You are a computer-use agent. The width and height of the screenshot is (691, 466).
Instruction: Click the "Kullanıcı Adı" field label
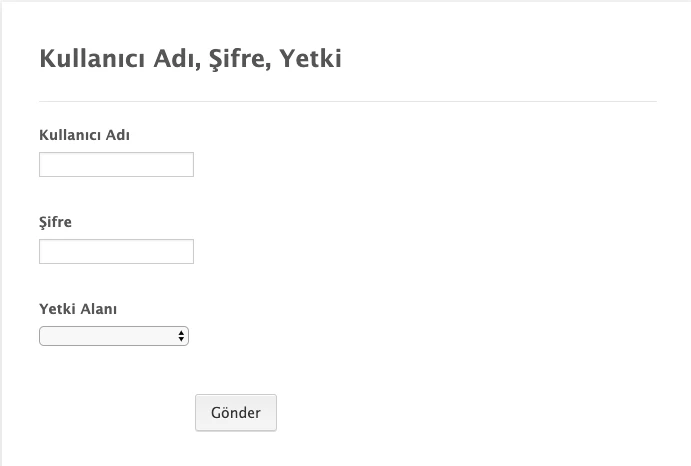coord(85,135)
